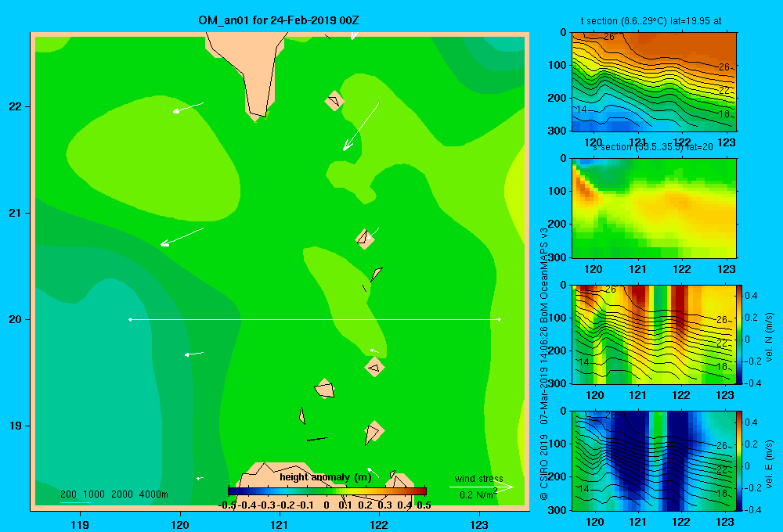Click longitude label '123' below main map
783x532 pixels.
tap(479, 524)
